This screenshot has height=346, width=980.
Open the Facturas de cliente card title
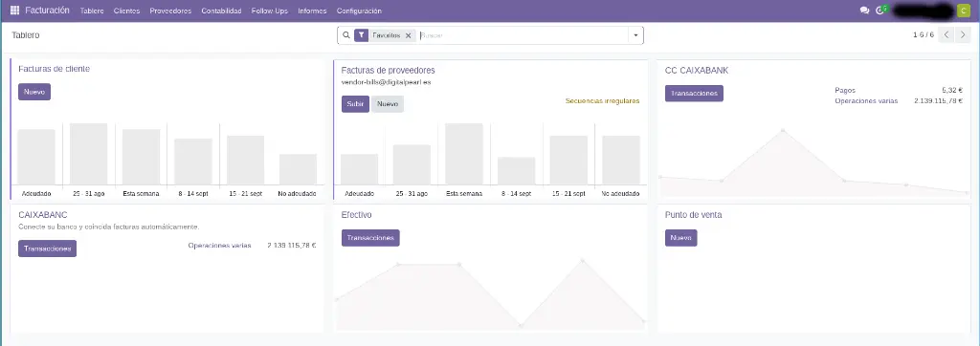tap(54, 69)
